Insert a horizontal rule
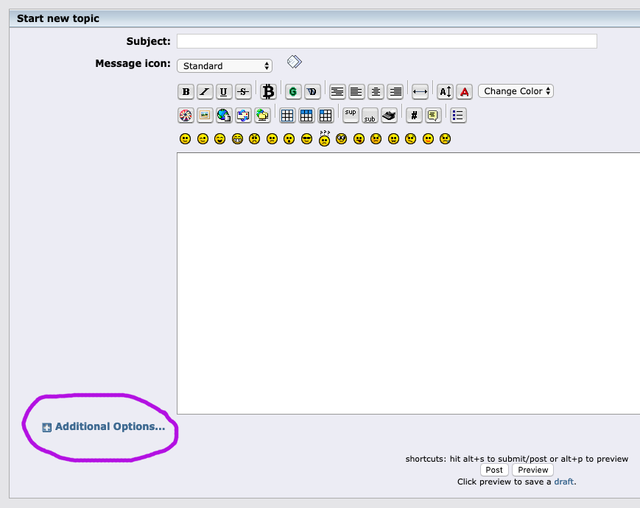This screenshot has height=508, width=640. pyautogui.click(x=420, y=91)
